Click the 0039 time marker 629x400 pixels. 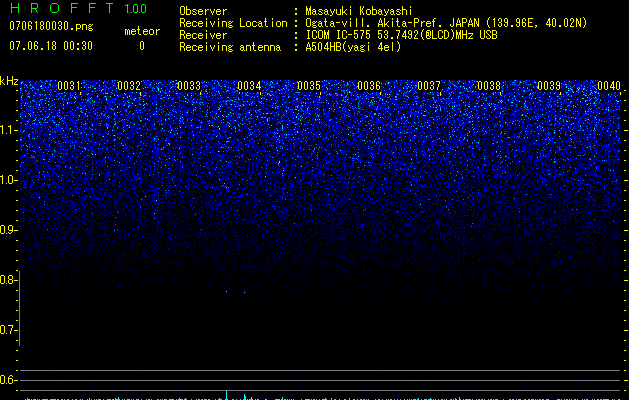549,86
